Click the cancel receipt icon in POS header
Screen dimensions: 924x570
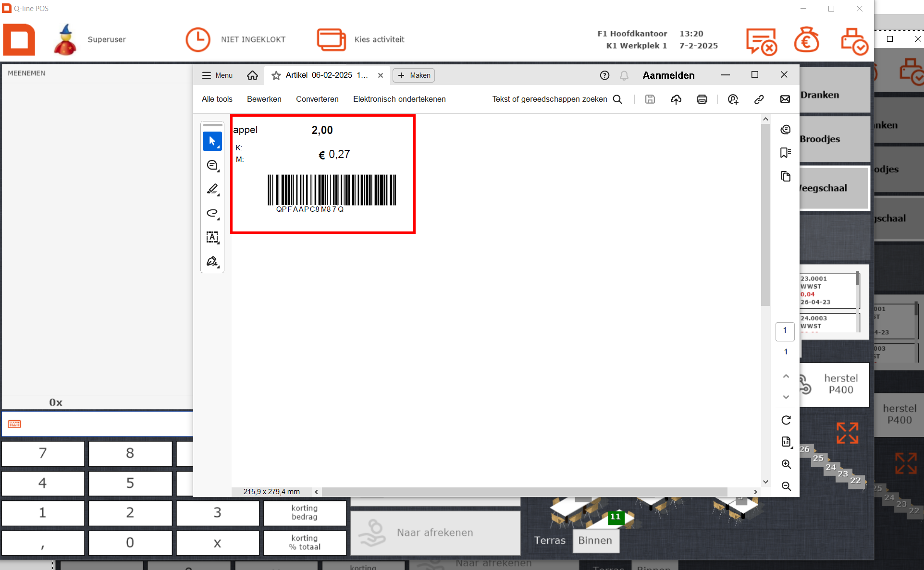pyautogui.click(x=761, y=41)
